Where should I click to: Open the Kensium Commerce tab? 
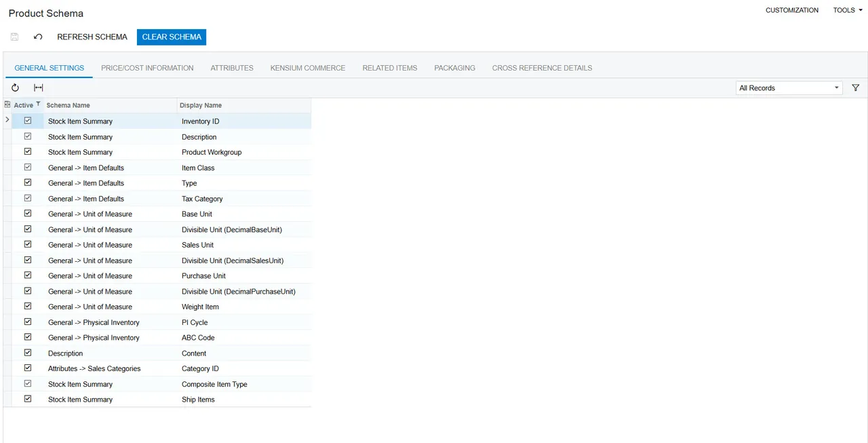(x=308, y=68)
